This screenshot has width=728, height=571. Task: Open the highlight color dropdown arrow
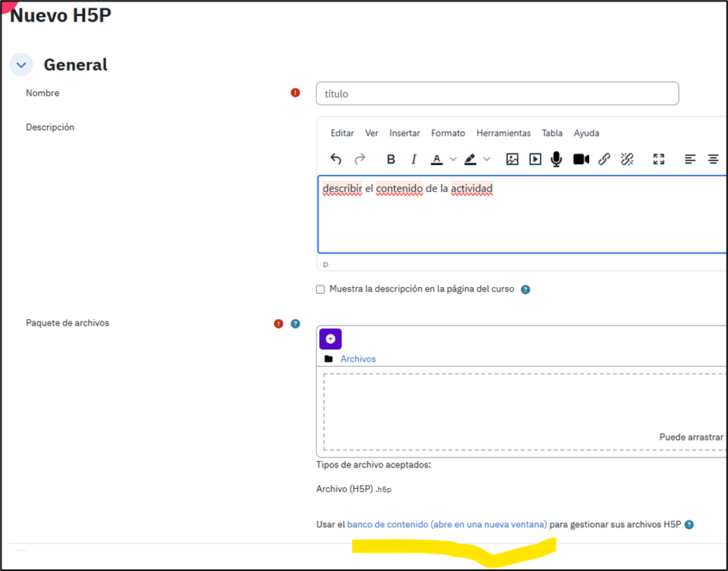[486, 159]
